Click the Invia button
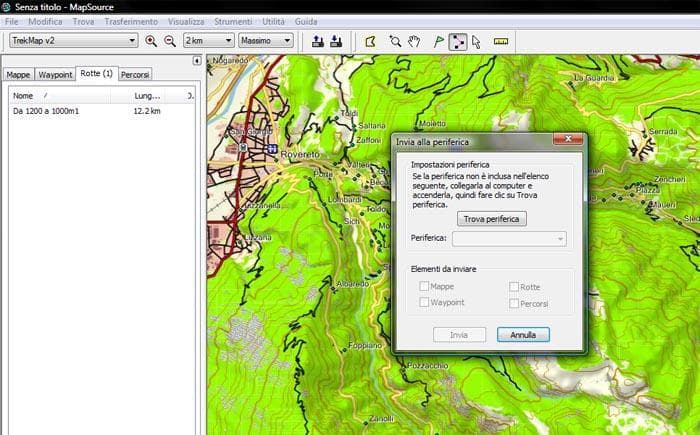The image size is (700, 435). click(x=459, y=335)
